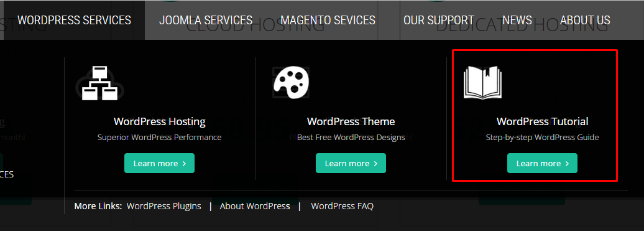
Task: Click Learn more under WordPress Hosting
Action: click(x=159, y=163)
